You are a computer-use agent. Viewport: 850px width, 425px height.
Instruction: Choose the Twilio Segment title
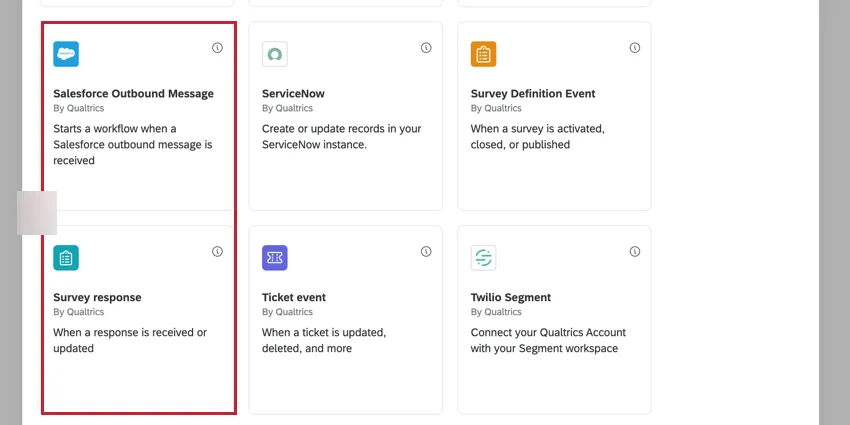510,298
